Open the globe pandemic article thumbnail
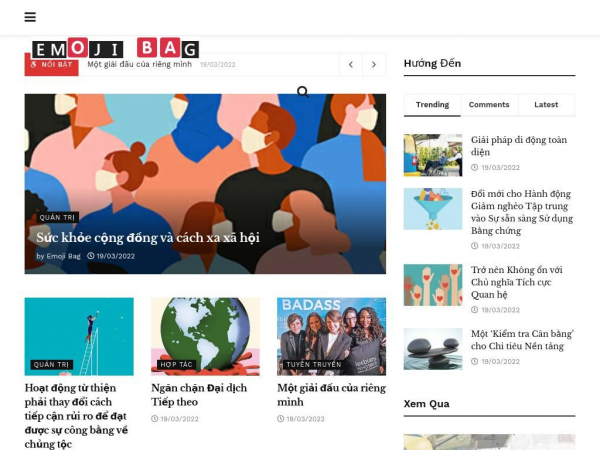 (x=205, y=335)
